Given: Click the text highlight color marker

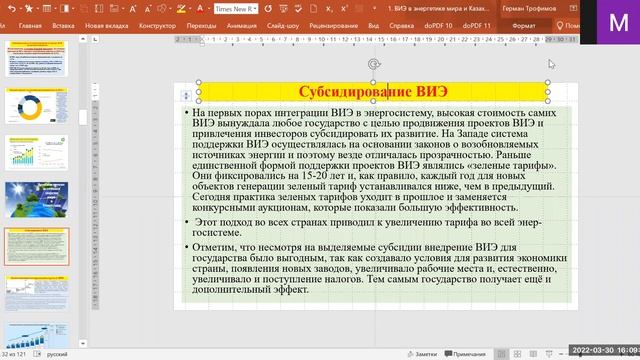Looking at the screenshot, I should [181, 9].
